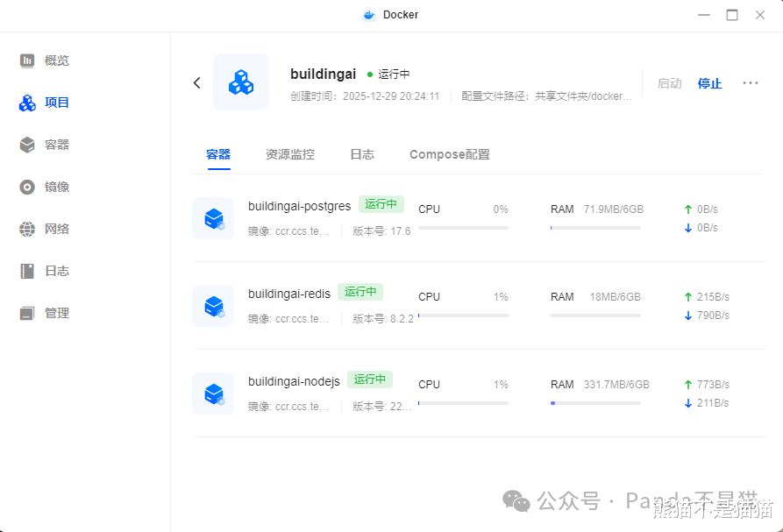The image size is (783, 532).
Task: Minimize the Docker window
Action: (x=704, y=15)
